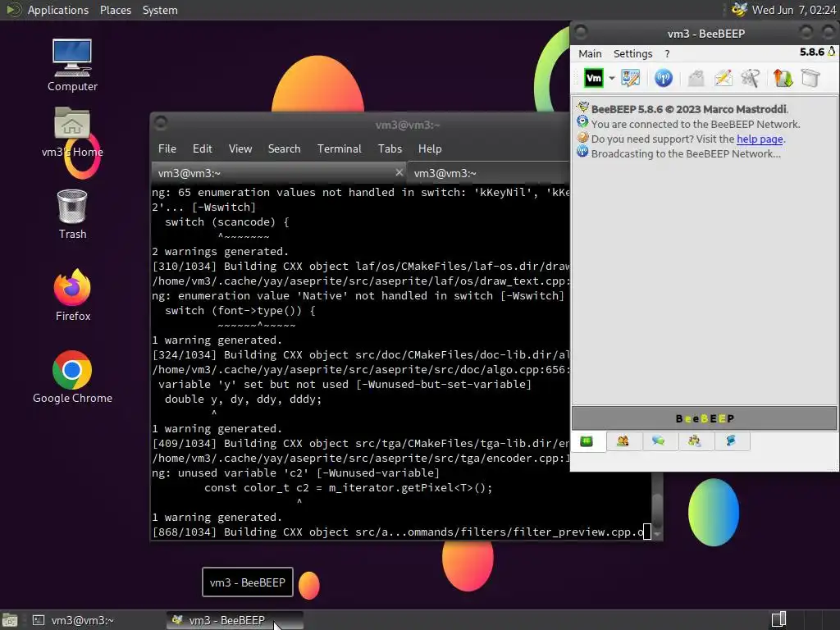The image size is (840, 630).
Task: Click the bee icon beside the BeeBEEP copyright line
Action: coord(582,107)
